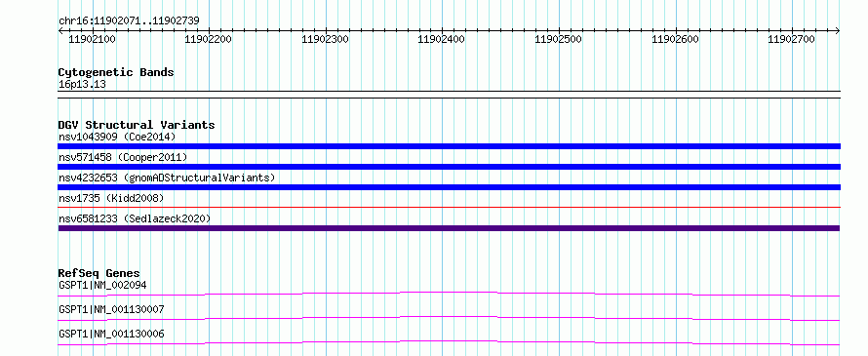Click the left arrowhead of the ruler
Viewport: 868px width, 356px height.
click(x=60, y=30)
